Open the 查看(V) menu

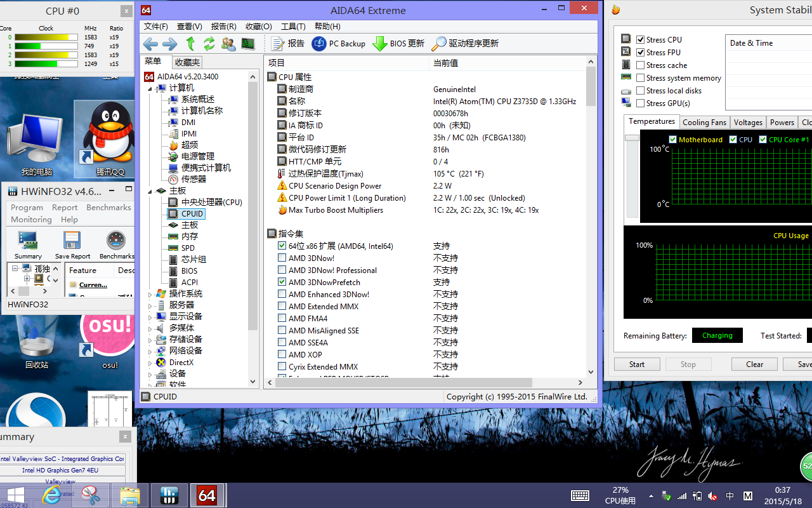(x=190, y=26)
